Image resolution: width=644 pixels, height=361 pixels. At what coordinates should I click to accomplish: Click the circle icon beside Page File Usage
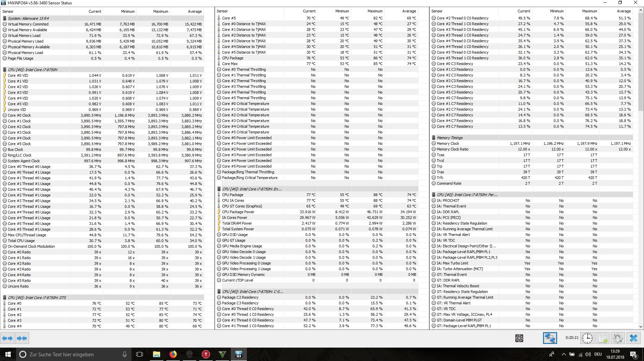coord(5,58)
